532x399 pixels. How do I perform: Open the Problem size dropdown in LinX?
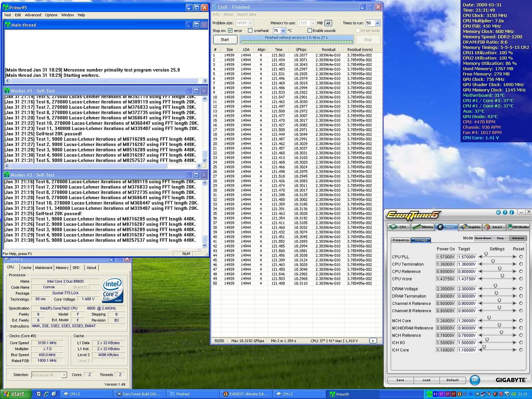point(250,23)
